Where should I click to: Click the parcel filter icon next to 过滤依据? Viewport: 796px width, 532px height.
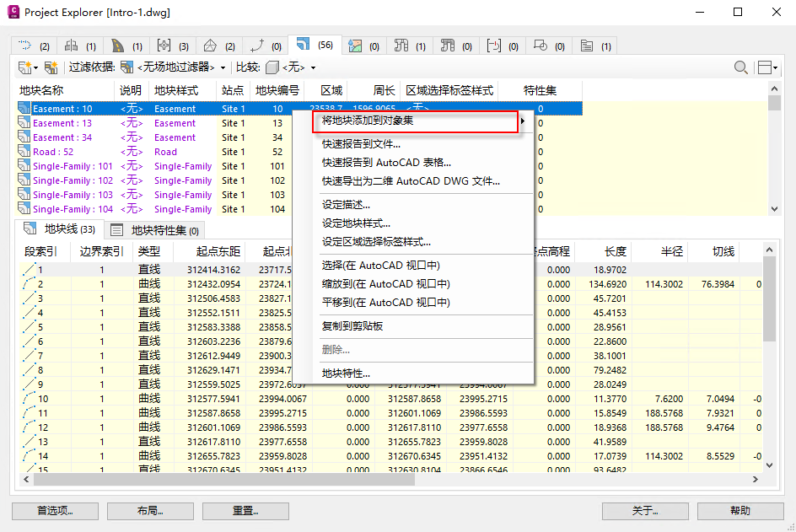pyautogui.click(x=127, y=67)
